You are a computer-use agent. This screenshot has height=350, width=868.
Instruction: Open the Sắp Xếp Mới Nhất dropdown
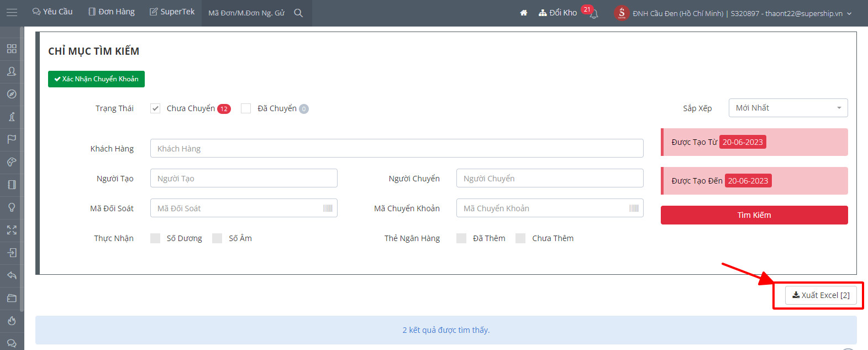[x=788, y=108]
